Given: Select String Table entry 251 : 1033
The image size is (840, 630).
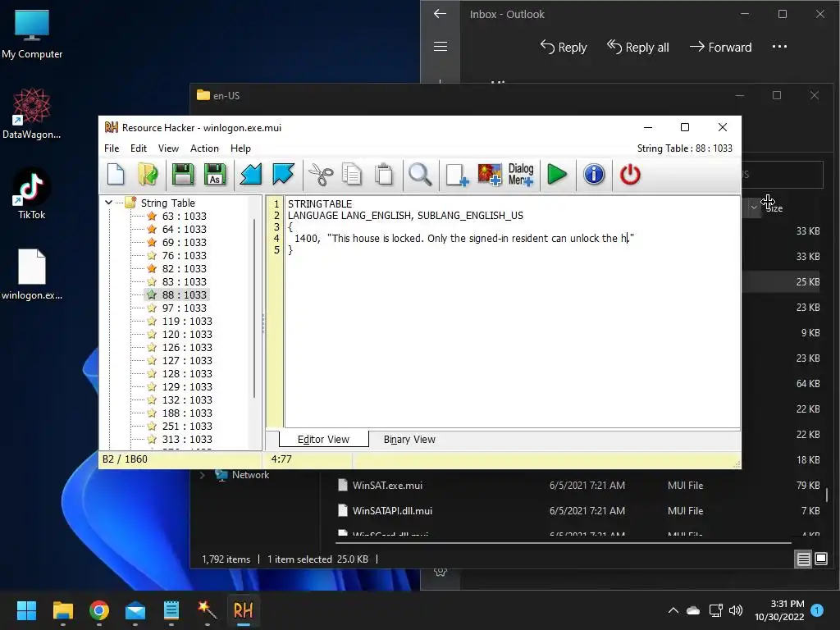Looking at the screenshot, I should point(187,426).
